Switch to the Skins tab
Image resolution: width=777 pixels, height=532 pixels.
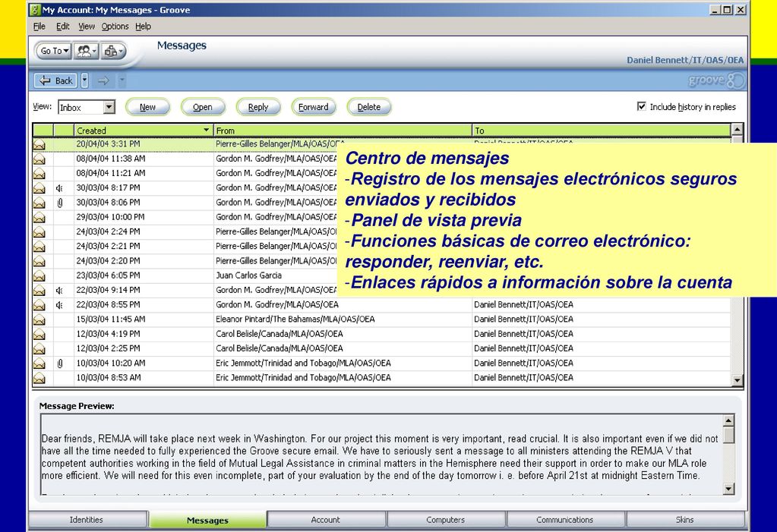point(685,520)
